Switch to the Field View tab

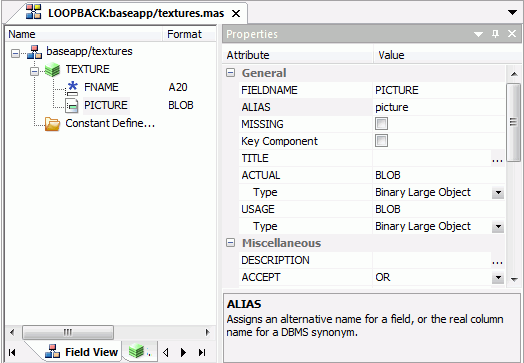[82, 352]
